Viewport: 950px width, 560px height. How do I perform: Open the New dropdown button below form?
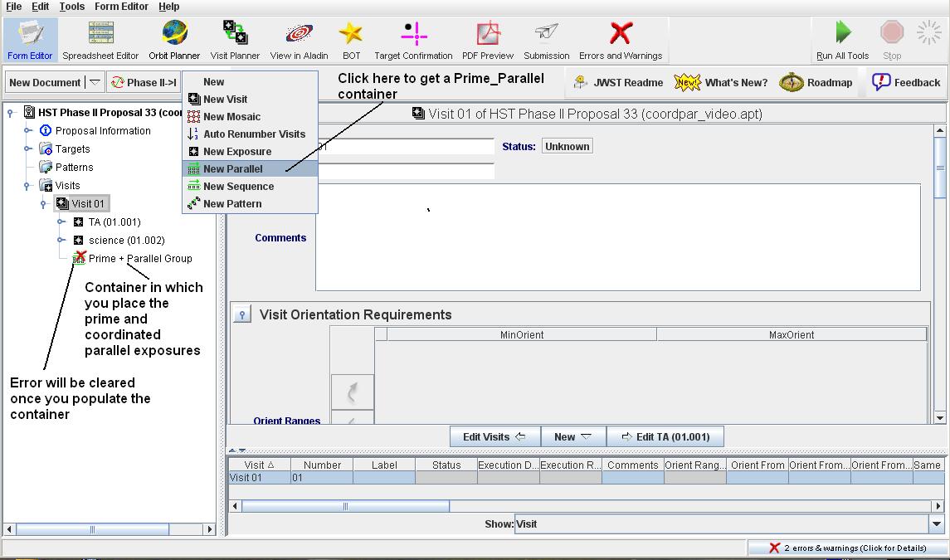click(573, 437)
